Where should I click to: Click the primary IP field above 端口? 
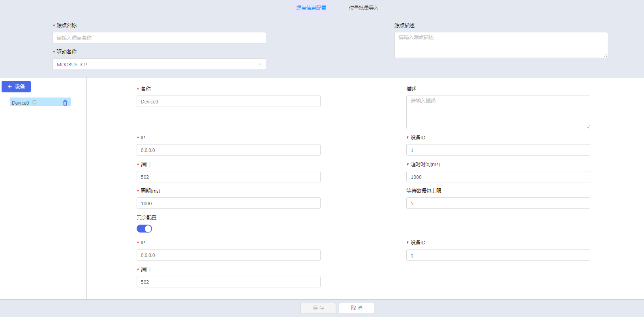(228, 150)
